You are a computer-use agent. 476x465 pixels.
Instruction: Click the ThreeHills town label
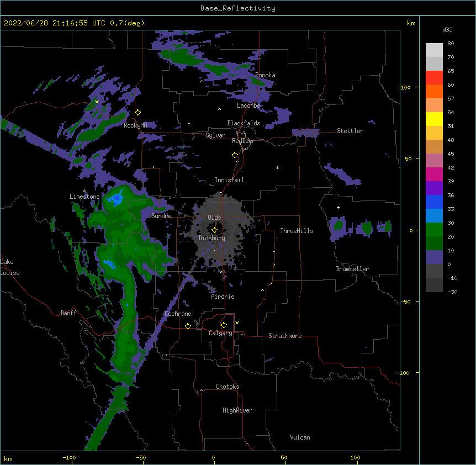click(297, 231)
